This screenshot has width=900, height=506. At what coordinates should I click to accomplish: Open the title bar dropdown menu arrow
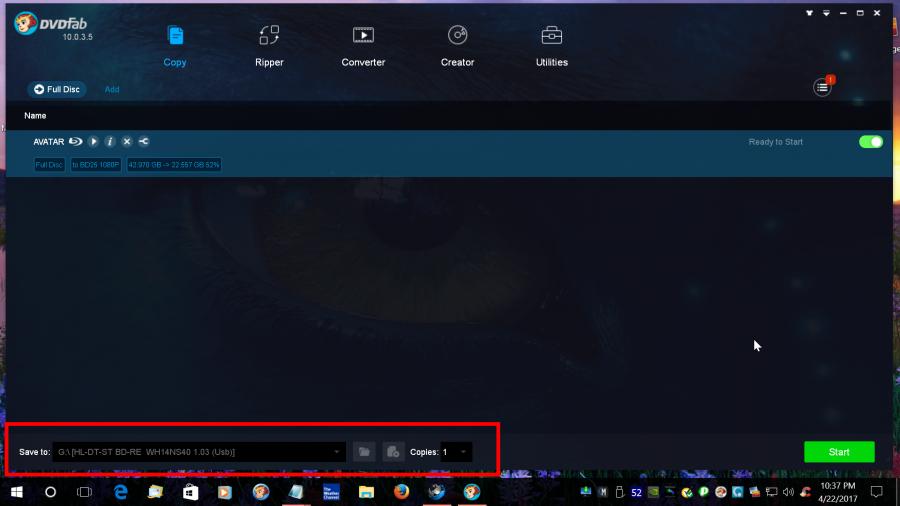pyautogui.click(x=826, y=13)
